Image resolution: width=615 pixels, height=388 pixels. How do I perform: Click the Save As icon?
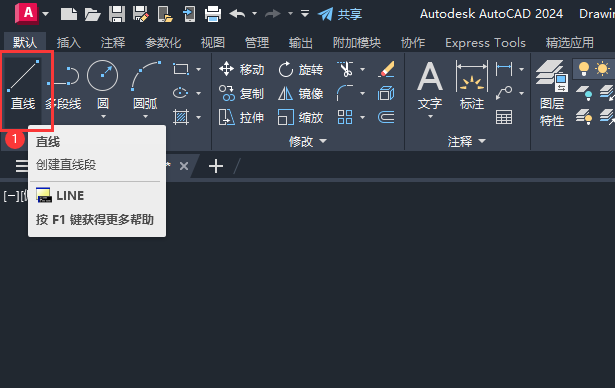141,14
